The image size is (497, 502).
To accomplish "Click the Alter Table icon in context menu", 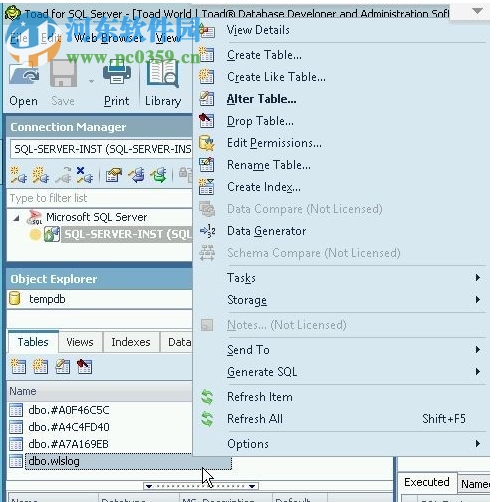I will (207, 99).
